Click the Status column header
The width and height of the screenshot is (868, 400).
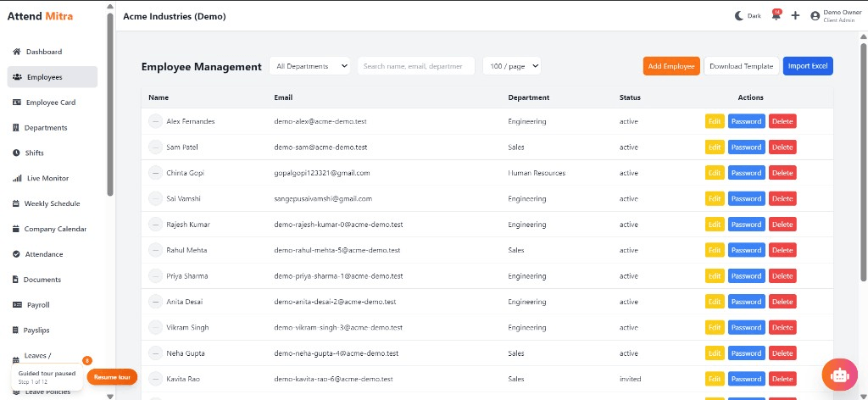click(630, 97)
